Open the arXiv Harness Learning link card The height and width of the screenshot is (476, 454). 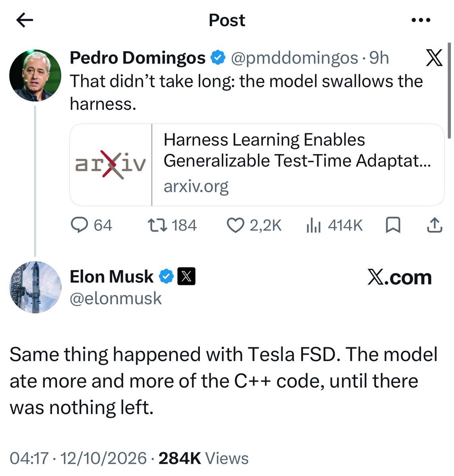click(257, 165)
